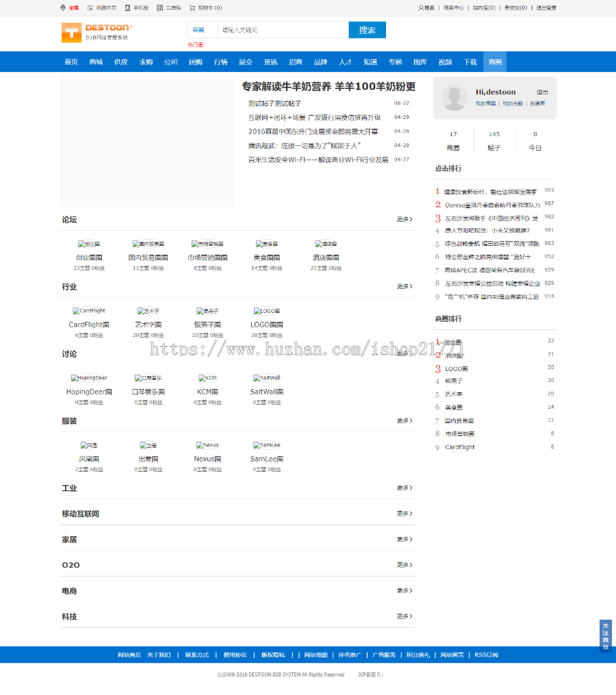Image resolution: width=616 pixels, height=695 pixels.
Task: Open the 关于我们 footer link
Action: (x=159, y=655)
